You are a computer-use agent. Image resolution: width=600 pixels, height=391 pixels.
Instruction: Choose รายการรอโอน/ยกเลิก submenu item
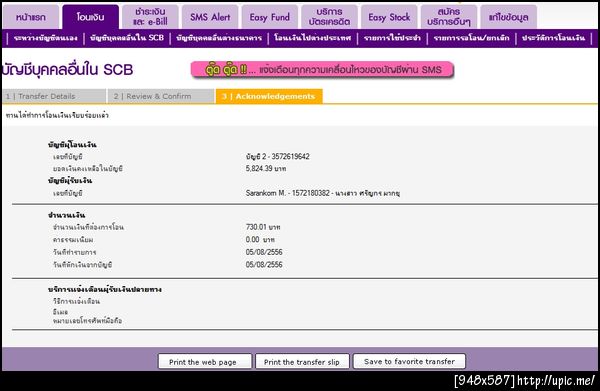coord(471,38)
